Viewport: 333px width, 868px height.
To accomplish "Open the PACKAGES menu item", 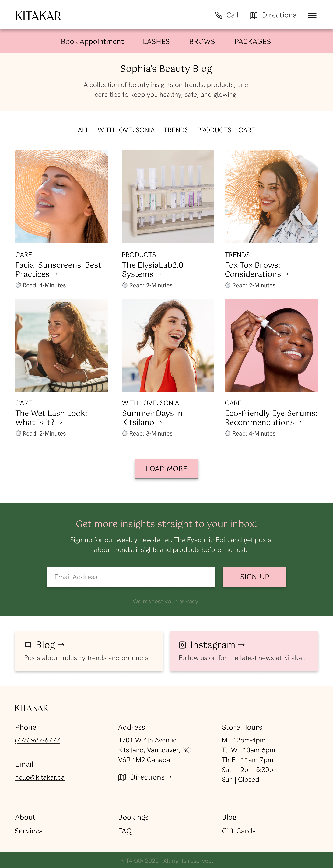I will 253,41.
